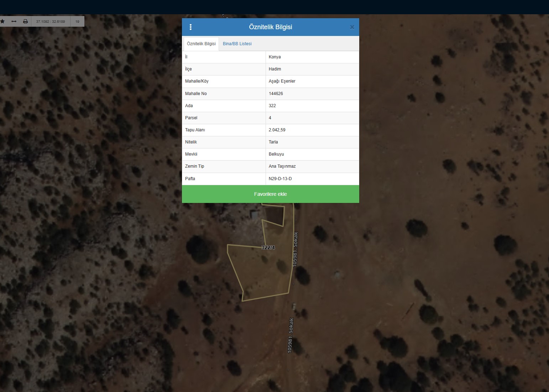Click the Zemin Tip value Ana Taşınmaz
The width and height of the screenshot is (549, 392).
coord(282,166)
